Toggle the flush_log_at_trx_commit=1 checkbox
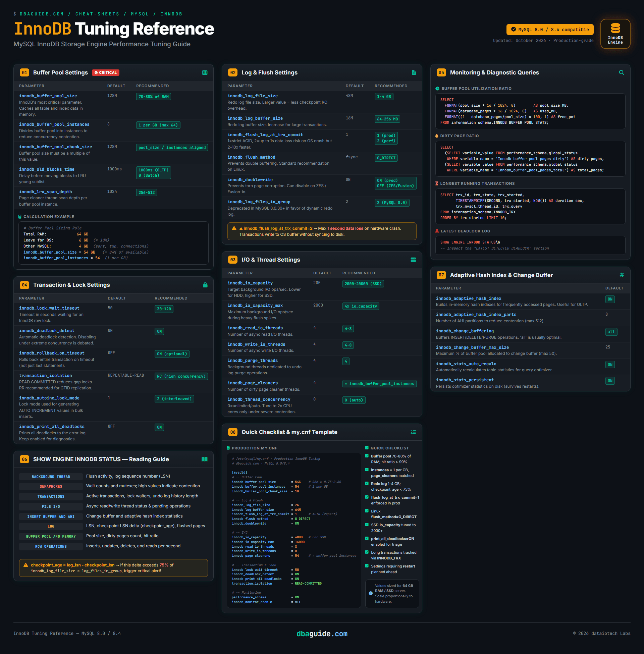The image size is (644, 654). coord(367,497)
